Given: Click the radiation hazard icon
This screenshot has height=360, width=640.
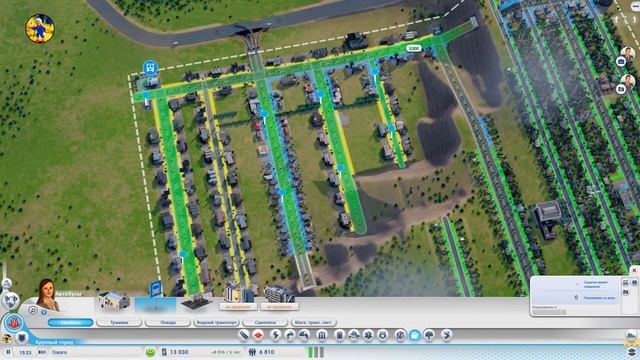Looking at the screenshot, I should click(x=6, y=338).
